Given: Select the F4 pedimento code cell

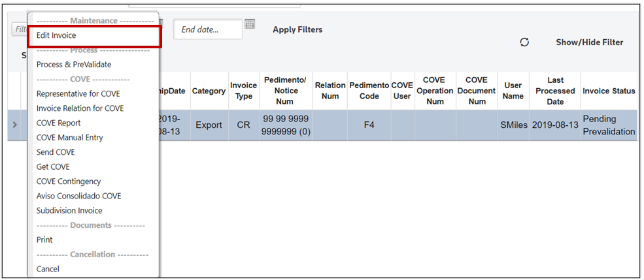Looking at the screenshot, I should point(369,125).
